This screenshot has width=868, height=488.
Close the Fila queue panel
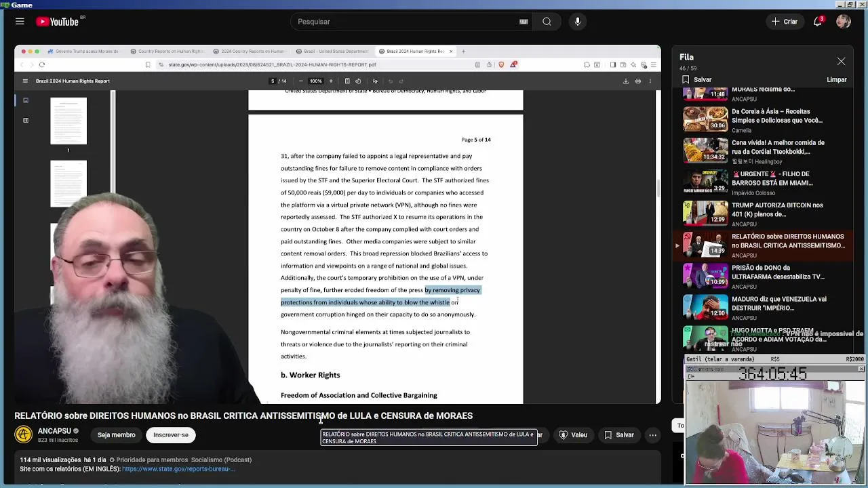pyautogui.click(x=841, y=62)
